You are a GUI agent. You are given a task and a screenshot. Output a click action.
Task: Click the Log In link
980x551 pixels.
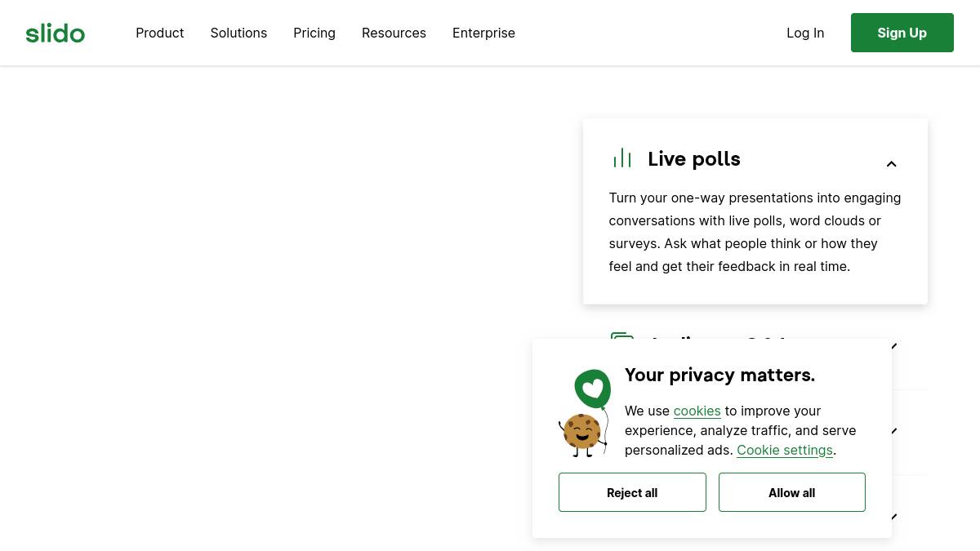click(805, 33)
